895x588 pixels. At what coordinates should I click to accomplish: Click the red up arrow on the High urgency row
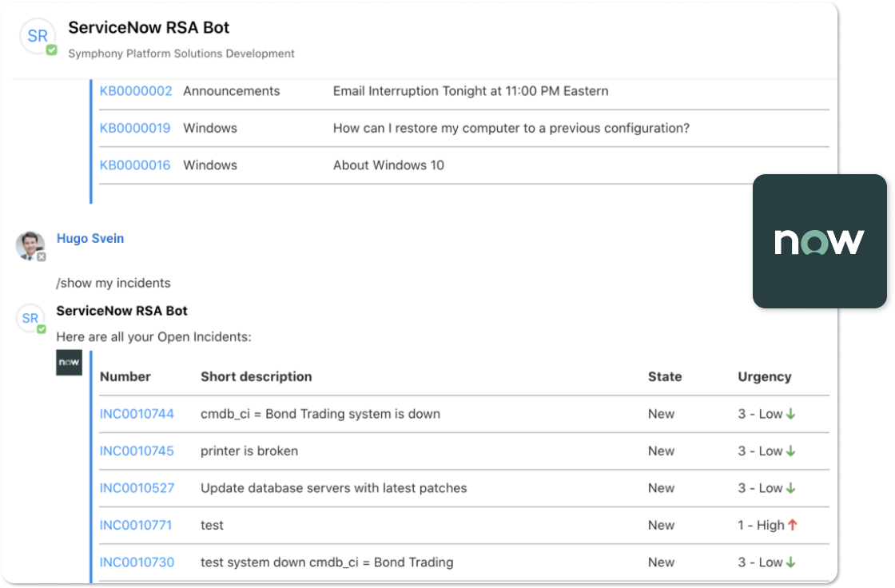[x=790, y=525]
